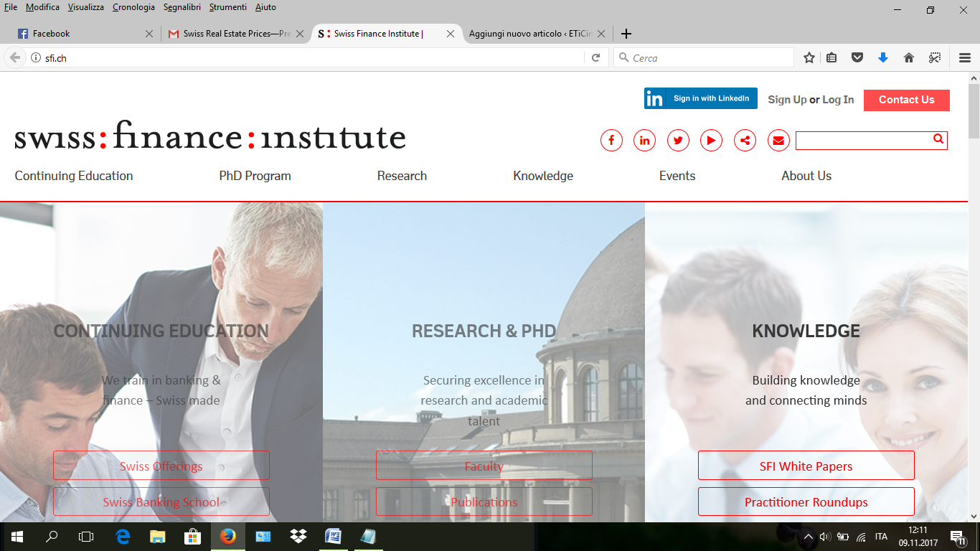Viewport: 980px width, 551px height.
Task: Click Swiss Offerings button
Action: click(x=161, y=466)
